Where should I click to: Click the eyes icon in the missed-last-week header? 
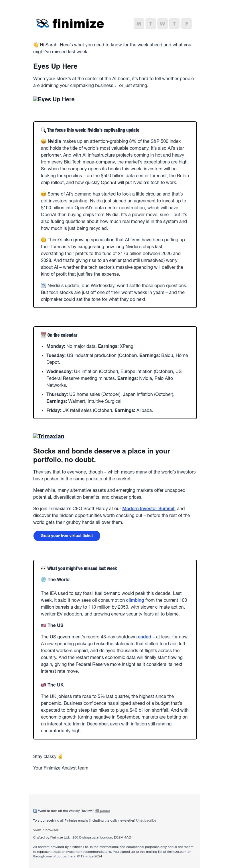coord(43,568)
